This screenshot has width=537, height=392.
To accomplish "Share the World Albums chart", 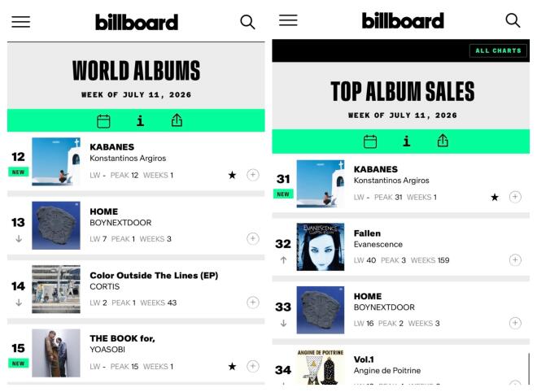I will 177,120.
